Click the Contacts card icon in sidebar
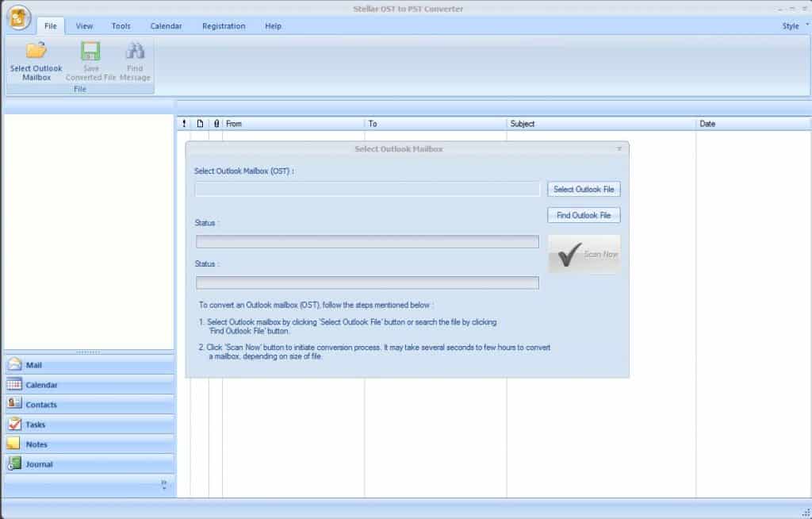Screen dimensions: 812x519 coord(14,404)
